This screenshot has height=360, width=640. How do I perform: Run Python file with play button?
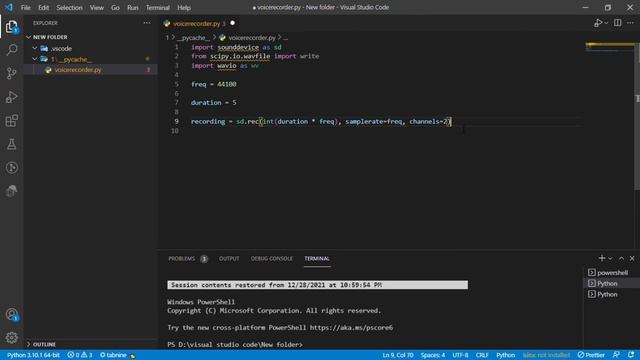click(x=598, y=23)
